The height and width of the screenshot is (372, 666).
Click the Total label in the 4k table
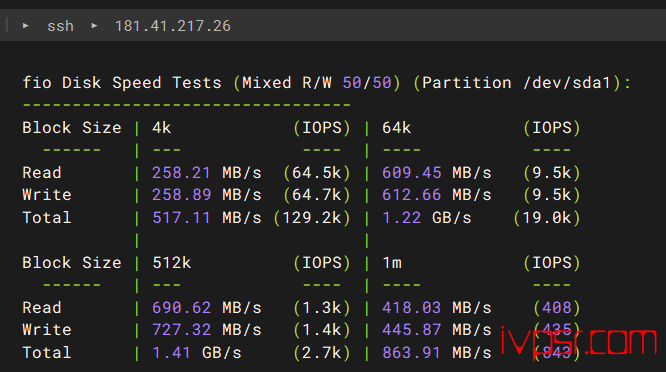click(x=47, y=218)
